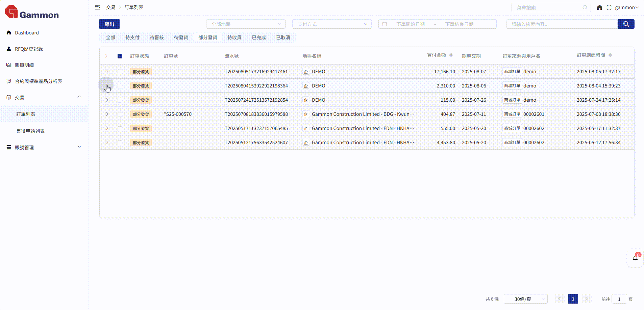
Task: Switch to the 待發貨 tab
Action: [x=181, y=37]
